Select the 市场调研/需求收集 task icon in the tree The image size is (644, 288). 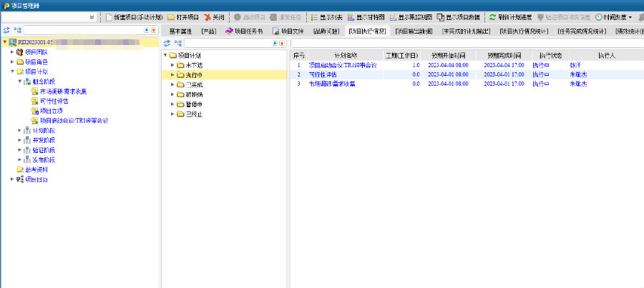coord(35,91)
